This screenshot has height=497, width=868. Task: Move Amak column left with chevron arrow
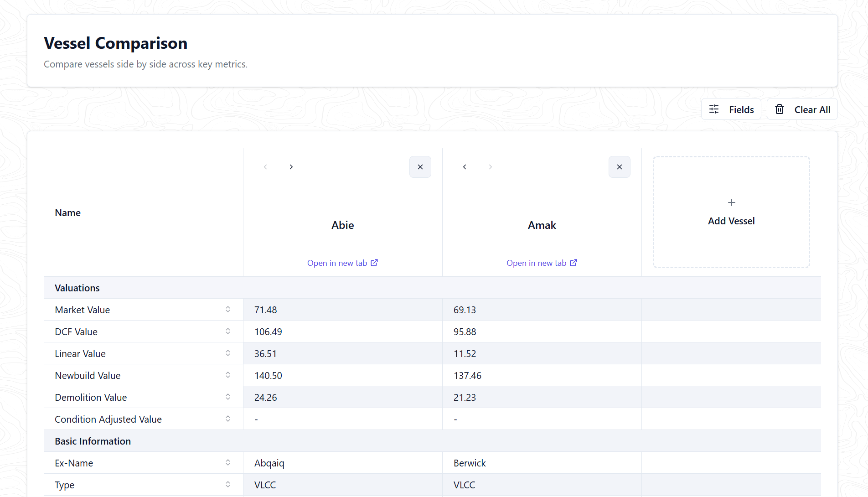[x=465, y=167]
